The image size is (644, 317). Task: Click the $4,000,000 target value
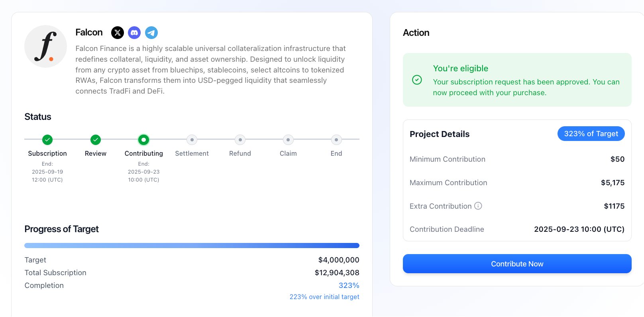339,260
